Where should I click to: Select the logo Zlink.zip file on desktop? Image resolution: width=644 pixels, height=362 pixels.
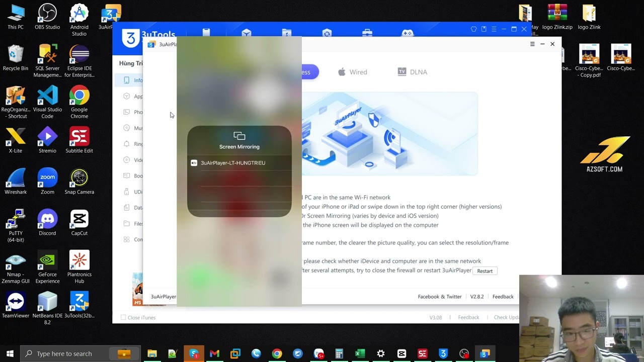pyautogui.click(x=557, y=17)
